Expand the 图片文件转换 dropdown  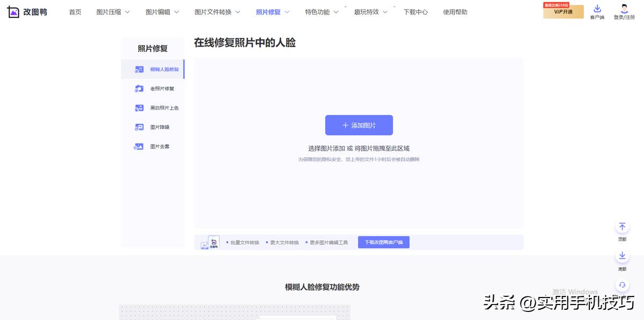coord(214,12)
